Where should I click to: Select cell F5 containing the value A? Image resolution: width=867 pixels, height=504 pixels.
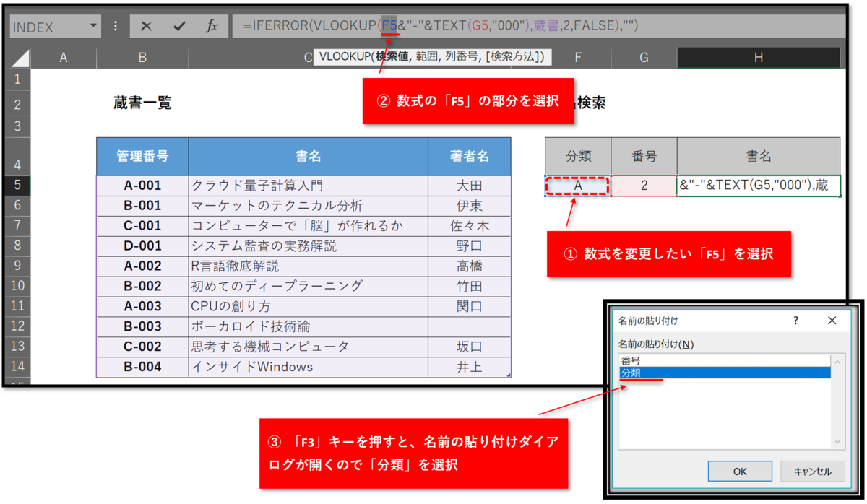tap(577, 186)
